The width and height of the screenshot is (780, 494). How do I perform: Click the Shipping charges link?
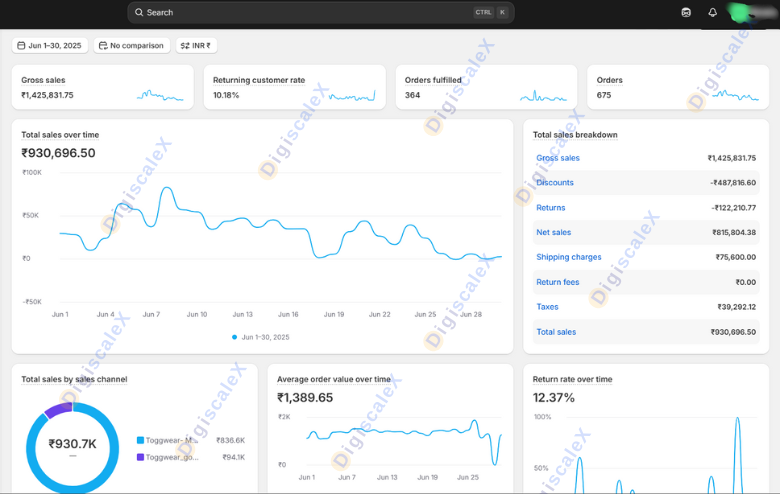569,257
